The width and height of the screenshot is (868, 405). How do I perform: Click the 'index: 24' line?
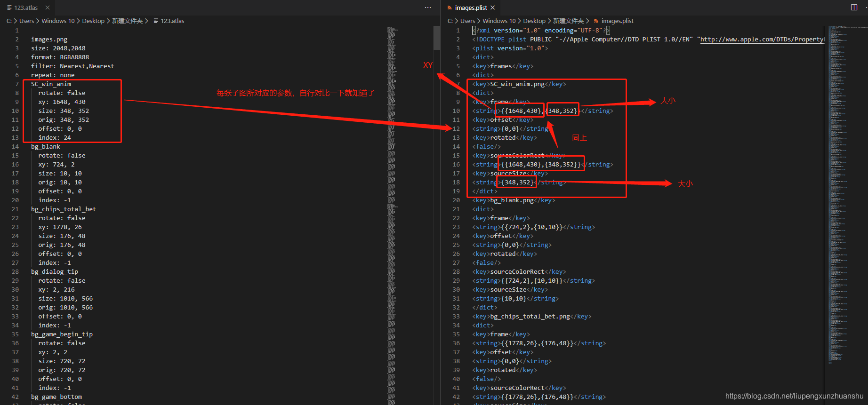tap(55, 138)
